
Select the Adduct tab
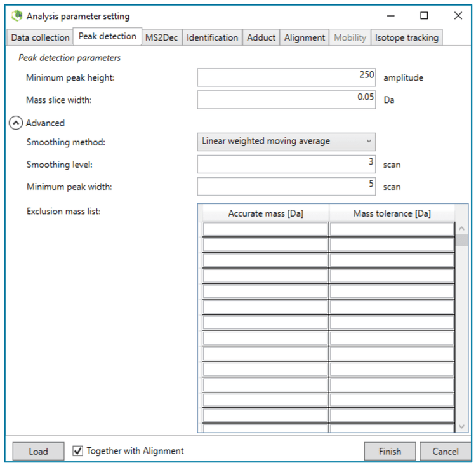coord(261,37)
